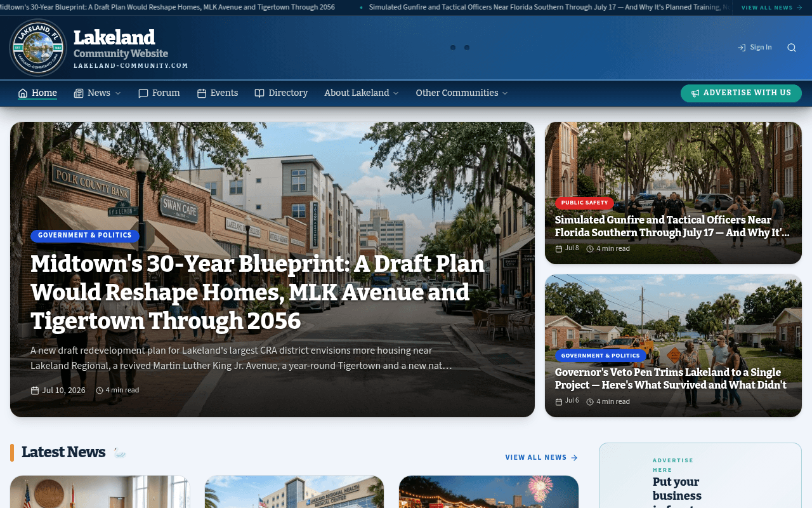Click the Advertise With Us button
Viewport: 812px width, 508px height.
pos(741,93)
